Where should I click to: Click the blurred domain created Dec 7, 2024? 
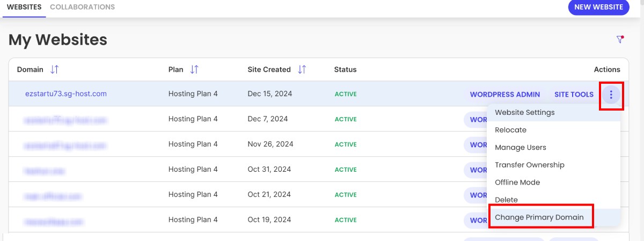point(64,119)
